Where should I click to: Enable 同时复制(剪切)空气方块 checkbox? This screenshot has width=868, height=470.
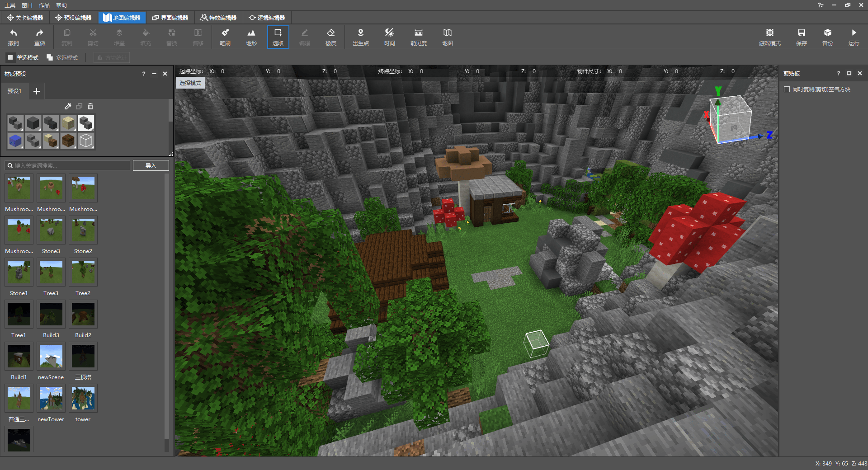pyautogui.click(x=787, y=89)
